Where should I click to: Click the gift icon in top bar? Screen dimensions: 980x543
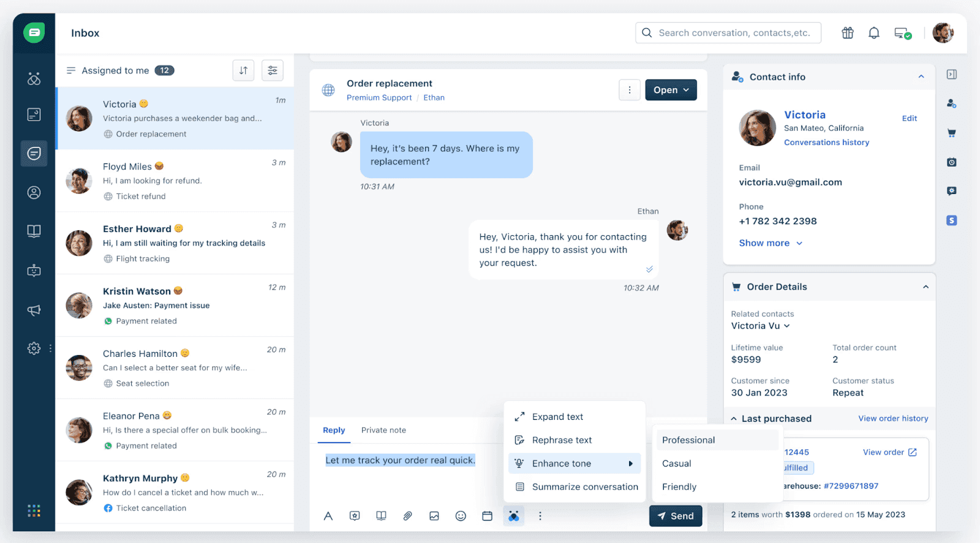pyautogui.click(x=848, y=33)
